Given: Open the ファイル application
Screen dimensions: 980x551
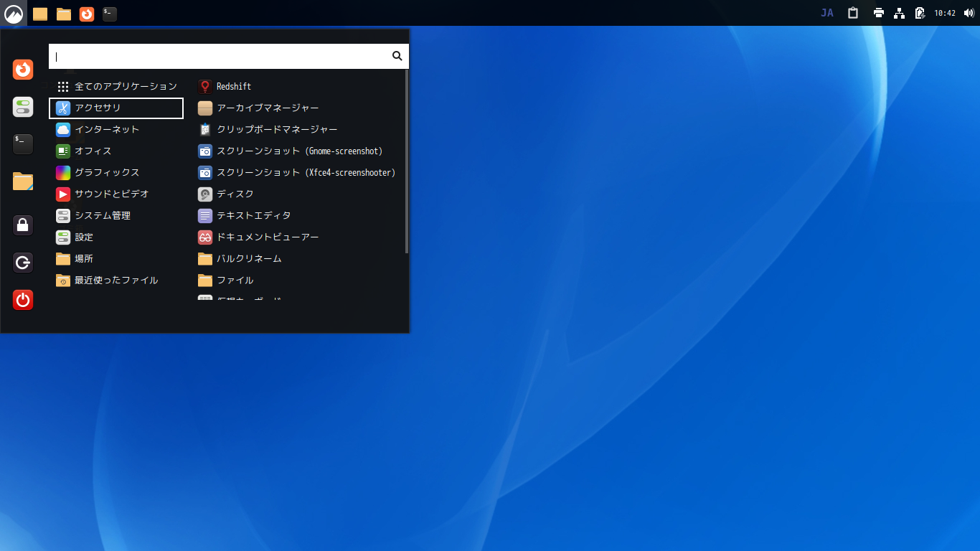Looking at the screenshot, I should click(x=297, y=281).
